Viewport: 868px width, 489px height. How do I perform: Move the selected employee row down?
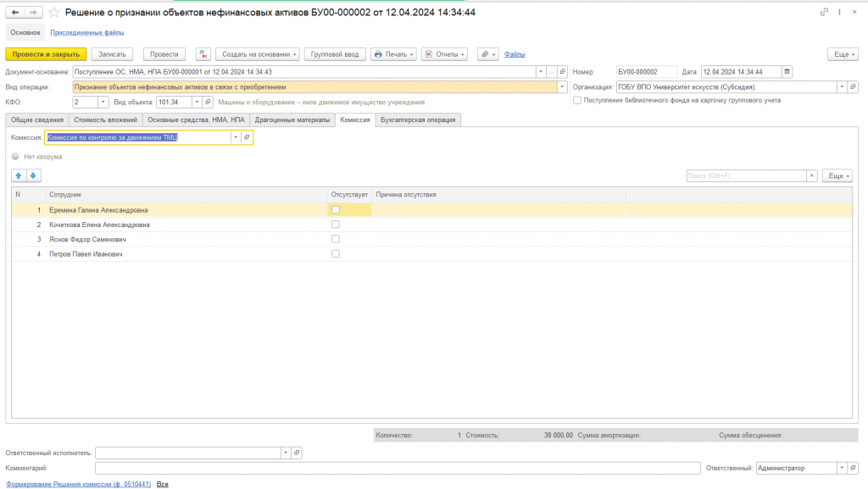pyautogui.click(x=33, y=175)
